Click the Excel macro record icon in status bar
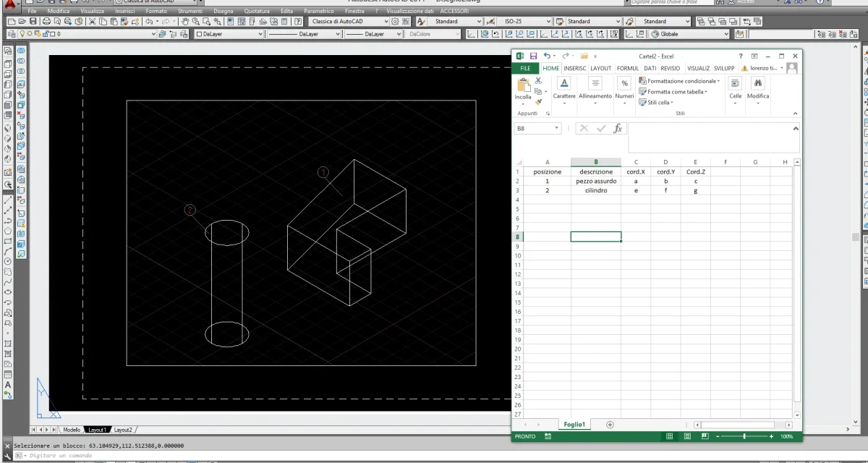The height and width of the screenshot is (463, 868). [x=548, y=436]
